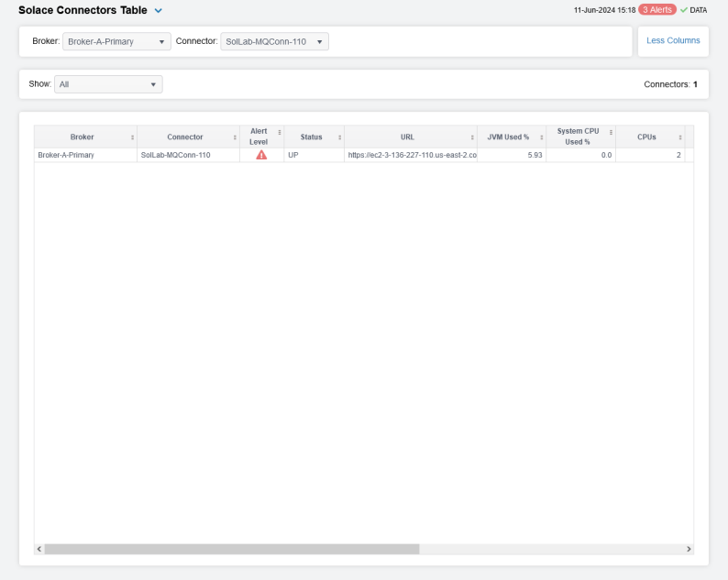Click the CPUs value 2 cell

(650, 155)
